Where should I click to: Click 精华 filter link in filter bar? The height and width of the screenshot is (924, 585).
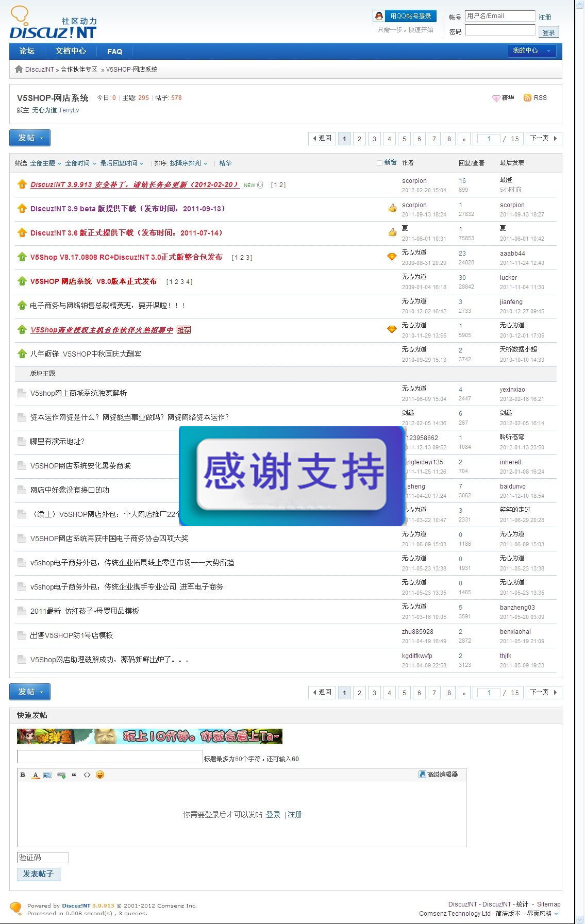(x=225, y=163)
